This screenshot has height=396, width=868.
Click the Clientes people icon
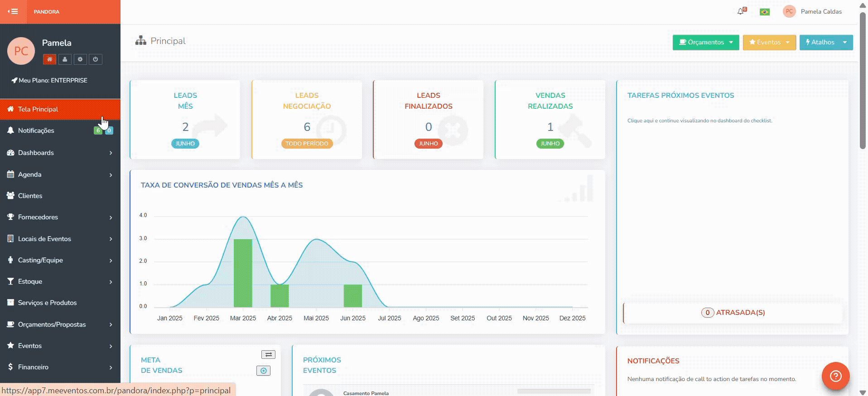click(x=10, y=195)
